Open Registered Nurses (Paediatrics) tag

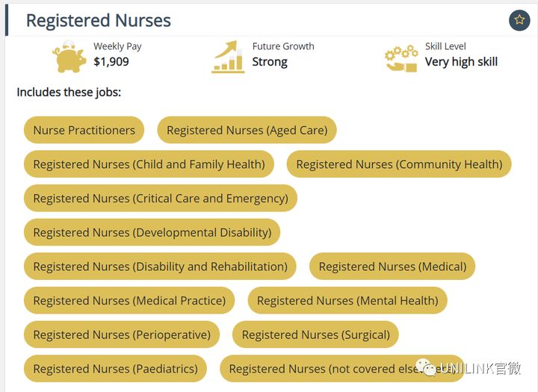coord(115,369)
